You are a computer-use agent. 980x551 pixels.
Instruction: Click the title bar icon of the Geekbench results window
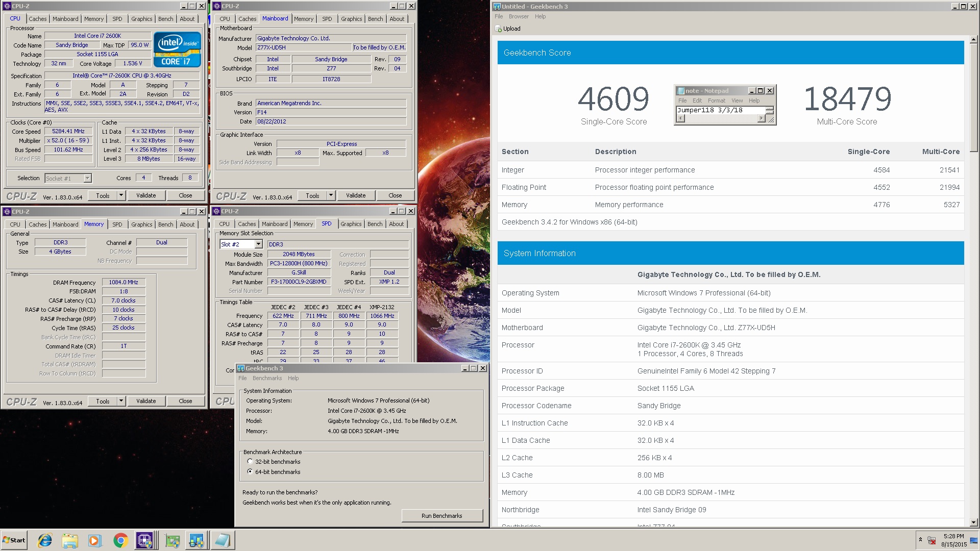497,6
